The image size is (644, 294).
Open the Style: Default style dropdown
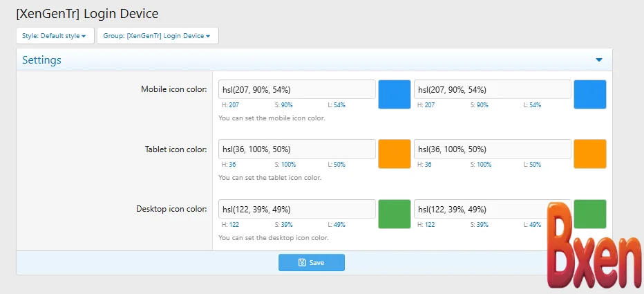(x=55, y=36)
